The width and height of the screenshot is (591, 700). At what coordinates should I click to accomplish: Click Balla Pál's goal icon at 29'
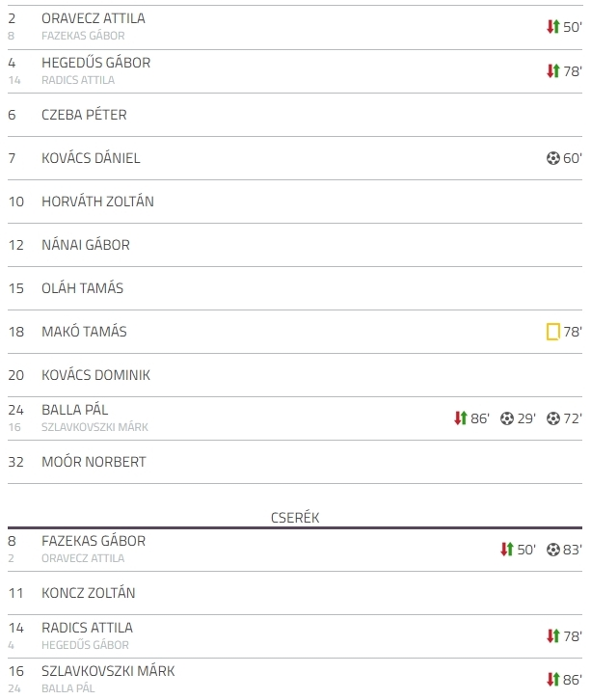(x=506, y=418)
